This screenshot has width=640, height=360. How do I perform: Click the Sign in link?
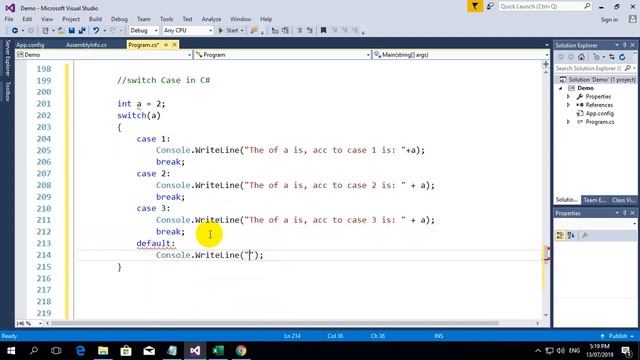tap(609, 20)
